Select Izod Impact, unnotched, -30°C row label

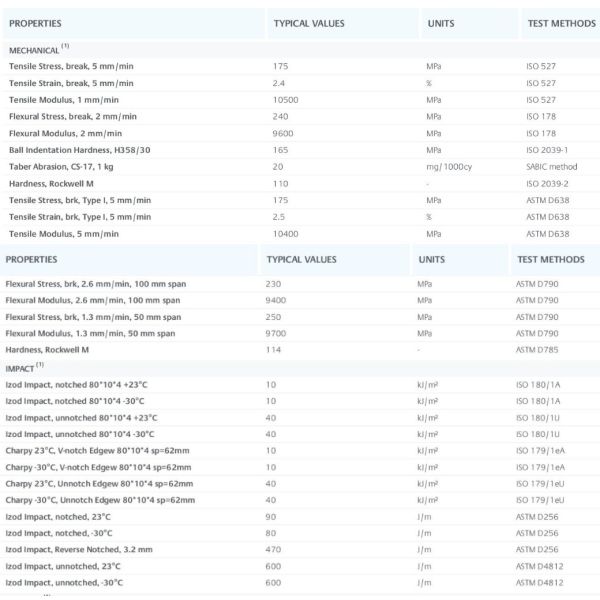tap(64, 582)
